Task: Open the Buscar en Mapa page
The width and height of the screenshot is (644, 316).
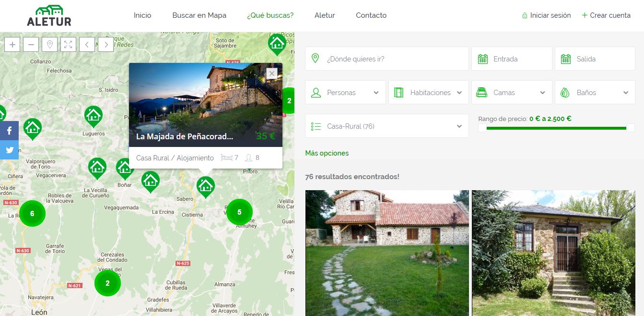Action: click(199, 15)
